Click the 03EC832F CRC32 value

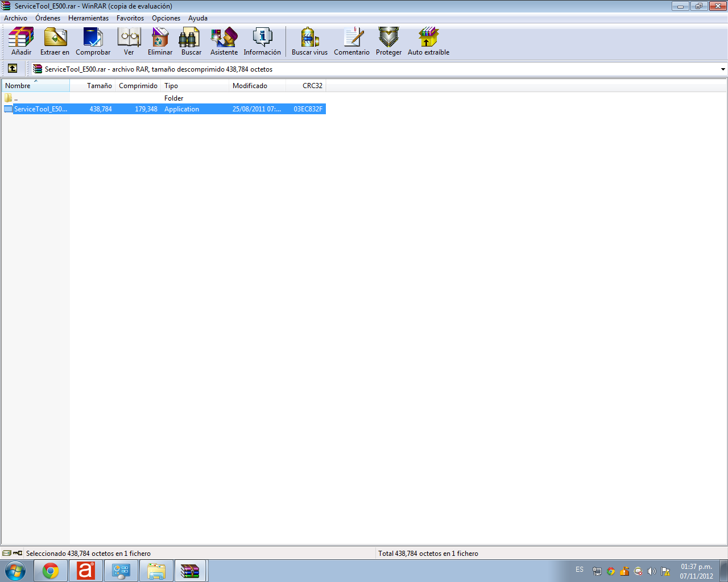pyautogui.click(x=308, y=109)
